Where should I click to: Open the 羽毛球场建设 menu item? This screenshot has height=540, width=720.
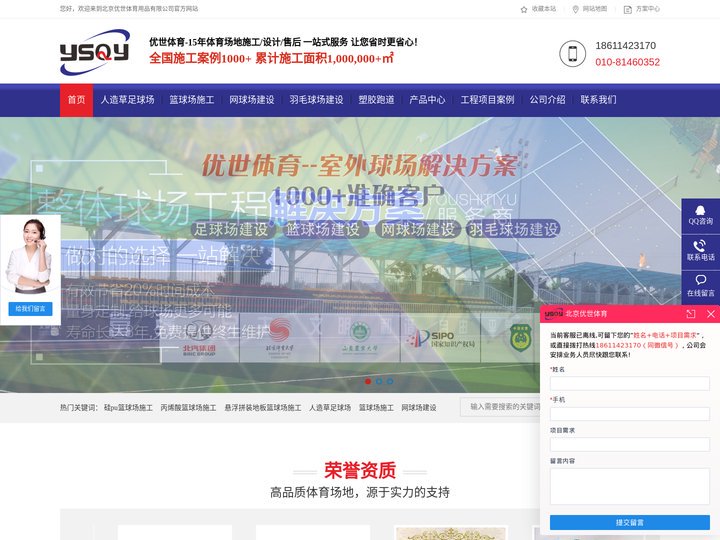coord(316,100)
